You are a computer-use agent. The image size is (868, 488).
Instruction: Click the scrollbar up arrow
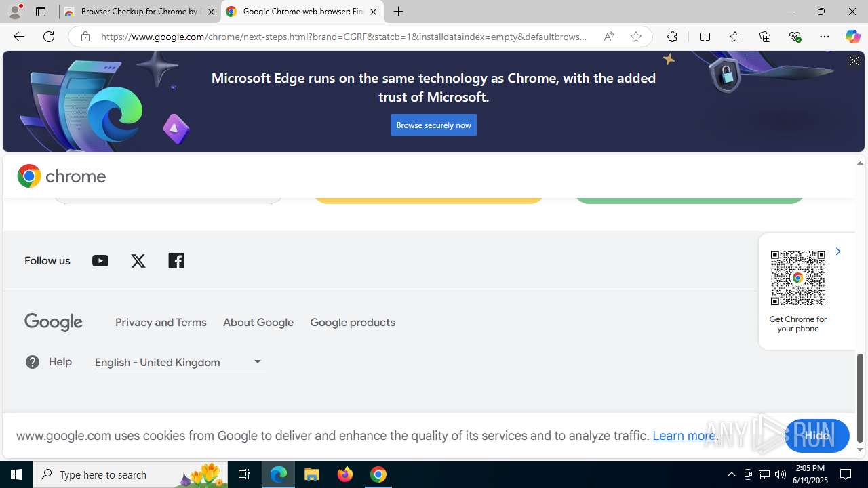point(860,163)
